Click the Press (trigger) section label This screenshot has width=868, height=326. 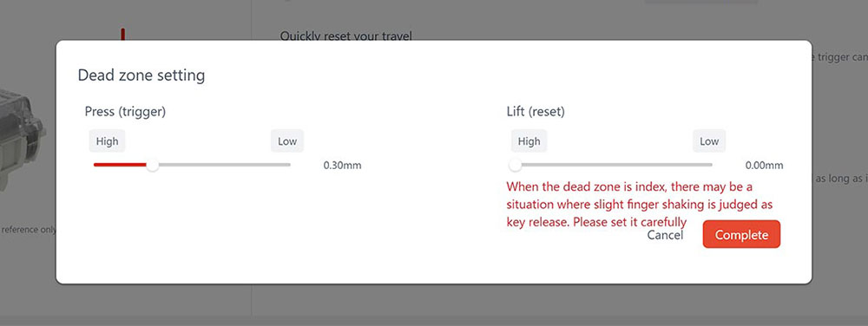tap(125, 112)
